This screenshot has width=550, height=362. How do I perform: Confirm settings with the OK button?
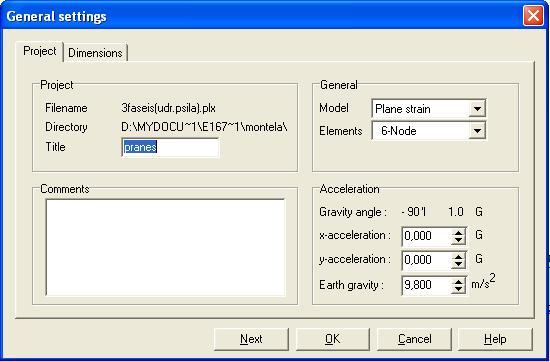333,339
